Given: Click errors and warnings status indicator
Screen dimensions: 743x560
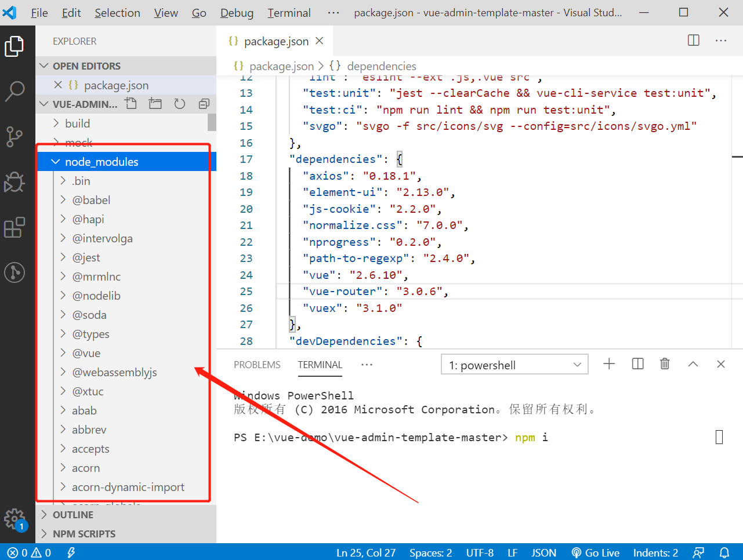Looking at the screenshot, I should (29, 552).
